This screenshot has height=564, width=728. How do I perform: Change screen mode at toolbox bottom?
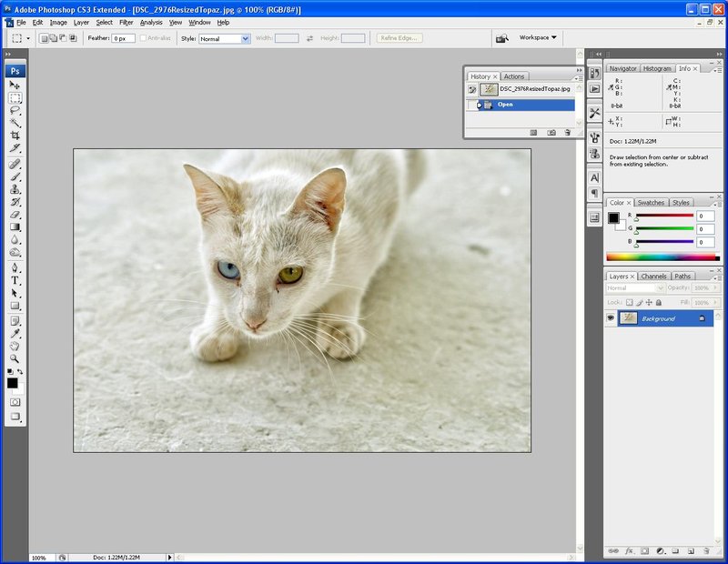pos(15,417)
